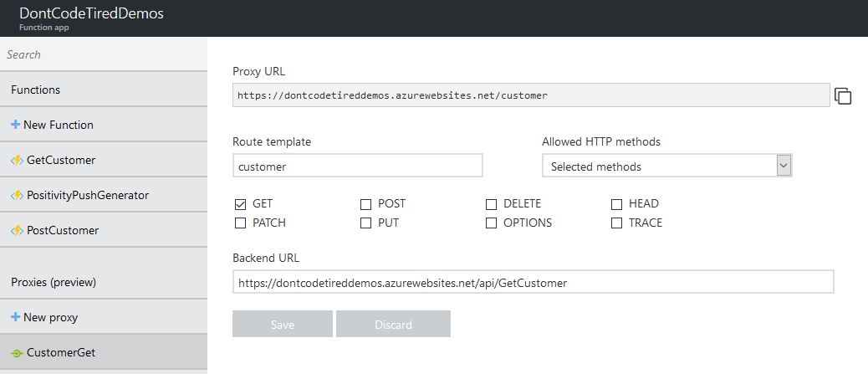Select the Proxies (preview) section header
This screenshot has height=374, width=868.
coord(104,282)
